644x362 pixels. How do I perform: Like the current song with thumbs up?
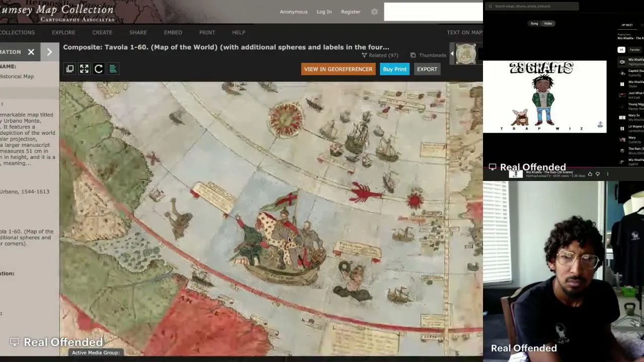point(590,174)
